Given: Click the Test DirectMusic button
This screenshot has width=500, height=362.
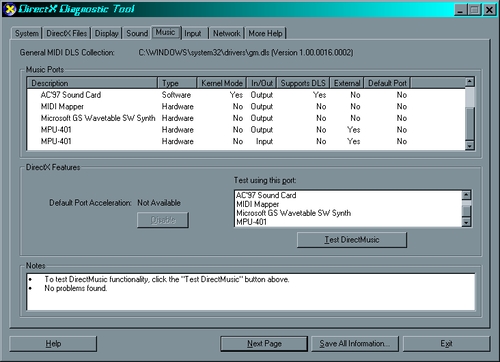Looking at the screenshot, I should (352, 240).
